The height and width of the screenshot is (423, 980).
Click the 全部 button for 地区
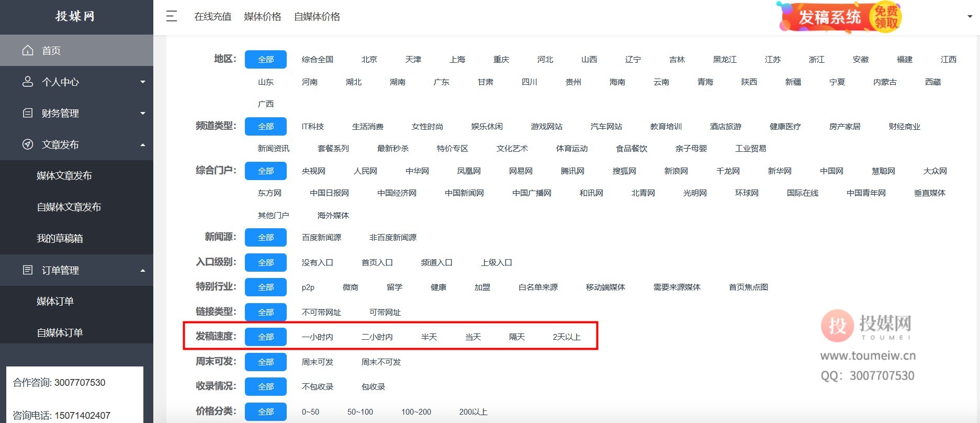coord(266,60)
